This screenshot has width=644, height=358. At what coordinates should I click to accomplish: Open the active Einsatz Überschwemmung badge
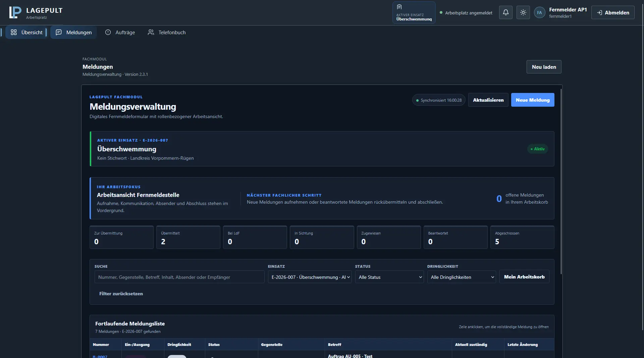(x=414, y=13)
